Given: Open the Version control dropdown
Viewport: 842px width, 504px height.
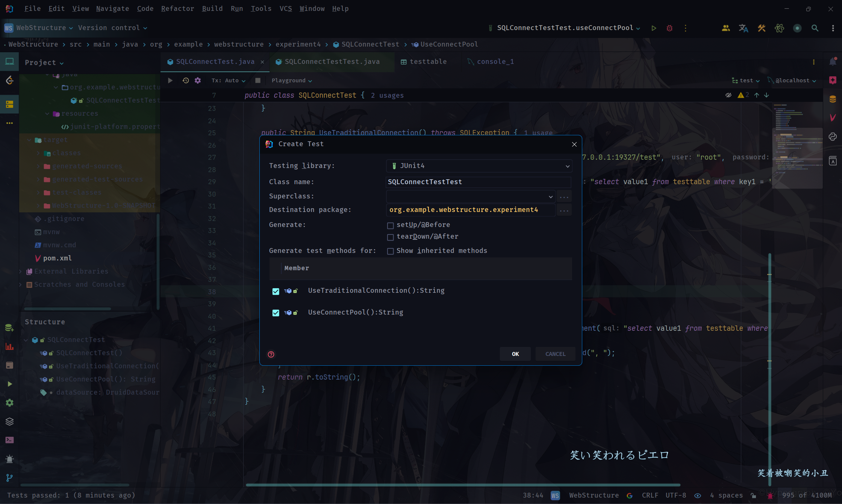Looking at the screenshot, I should (x=113, y=28).
